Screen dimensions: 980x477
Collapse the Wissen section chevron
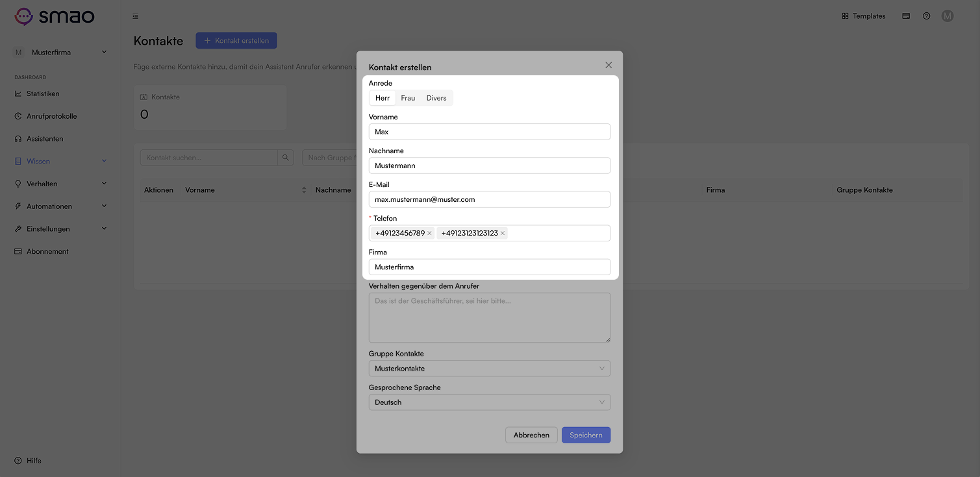pos(104,161)
